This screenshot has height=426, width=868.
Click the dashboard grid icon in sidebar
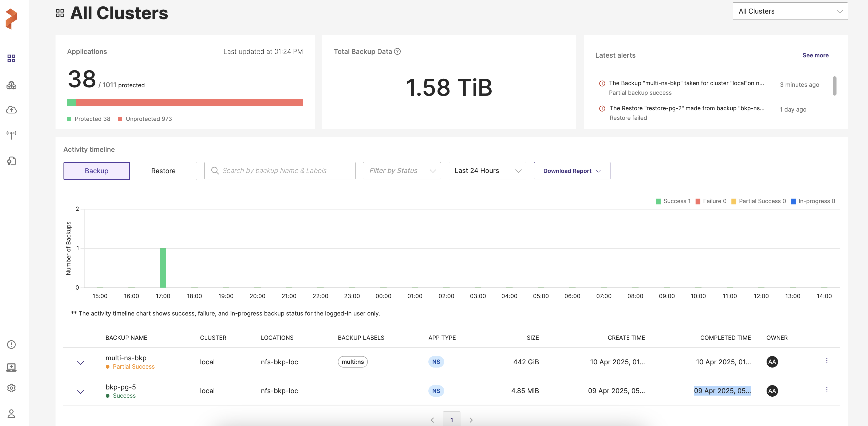tap(11, 58)
